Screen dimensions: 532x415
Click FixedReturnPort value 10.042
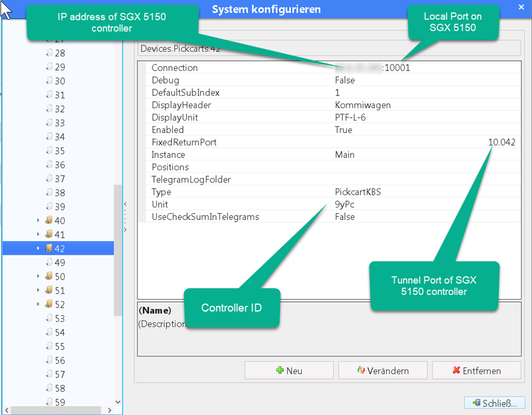pyautogui.click(x=501, y=142)
